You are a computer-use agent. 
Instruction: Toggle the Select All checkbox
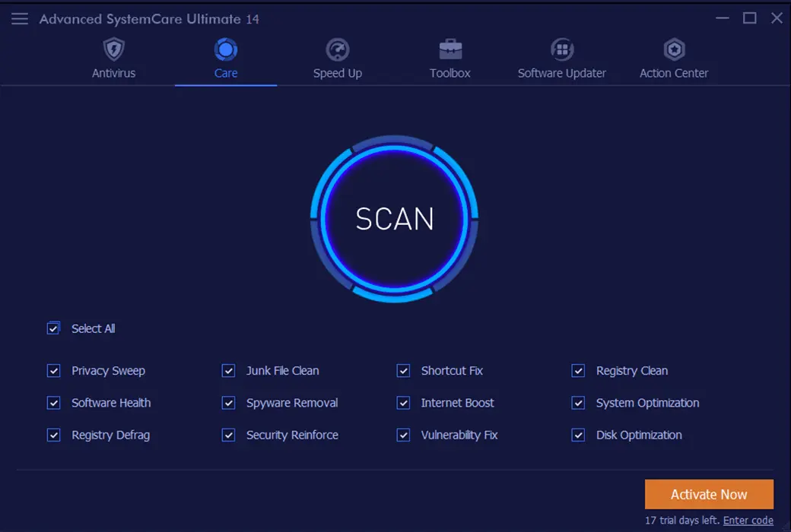pos(53,328)
